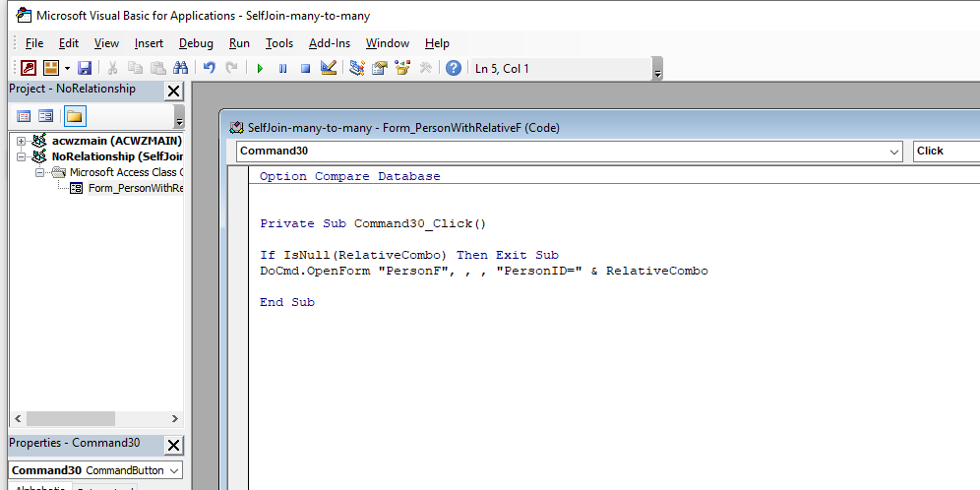The height and width of the screenshot is (490, 980).
Task: Open the Debug menu
Action: 196,43
